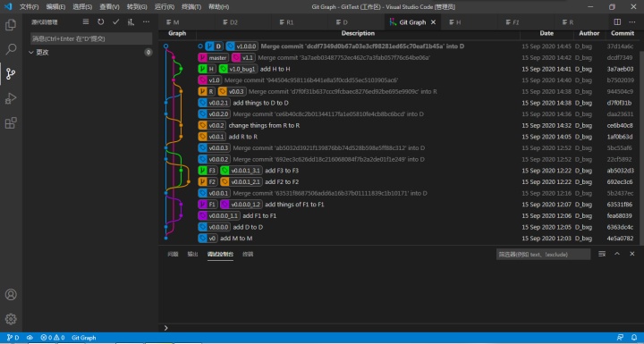Click the Author column header
The image size is (644, 344).
(589, 33)
